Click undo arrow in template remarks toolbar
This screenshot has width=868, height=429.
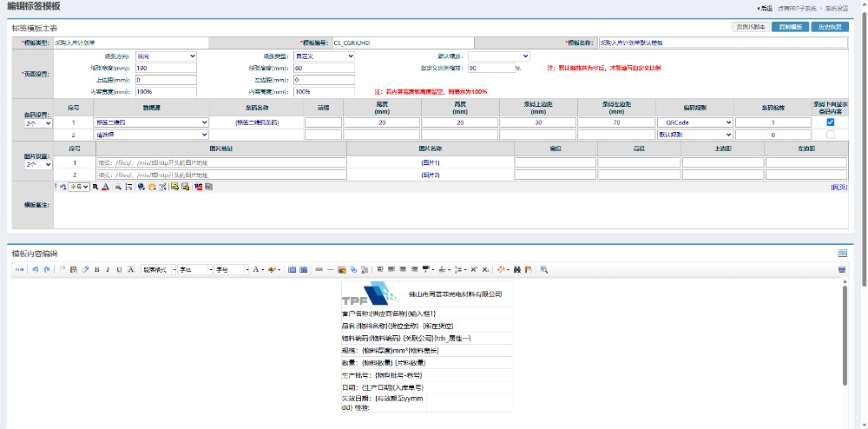pos(62,187)
